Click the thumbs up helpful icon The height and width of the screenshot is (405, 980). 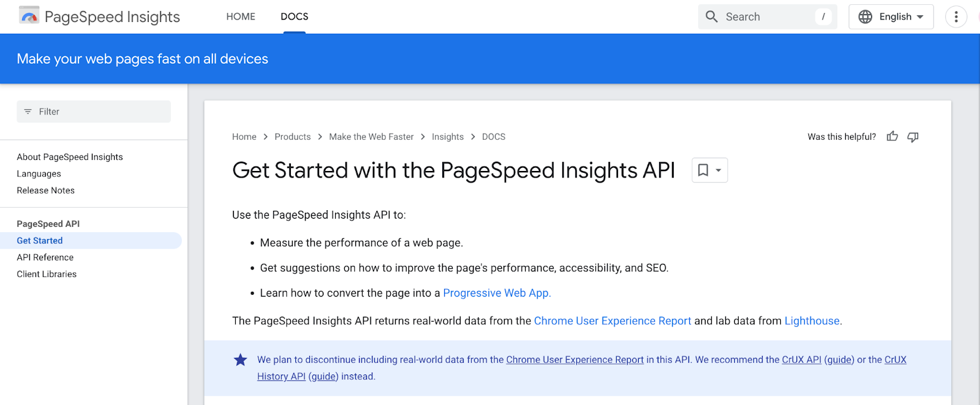pyautogui.click(x=892, y=137)
